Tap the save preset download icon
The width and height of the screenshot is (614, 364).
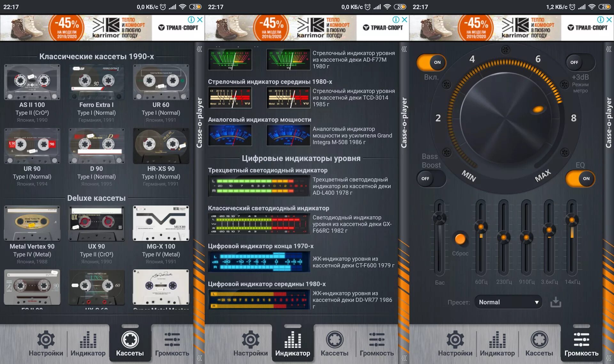tap(555, 302)
